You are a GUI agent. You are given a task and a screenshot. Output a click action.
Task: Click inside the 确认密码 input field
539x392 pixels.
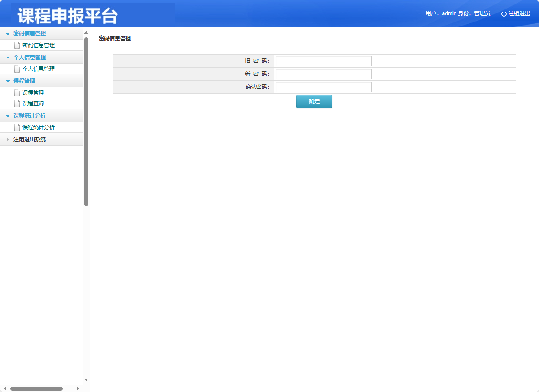click(x=323, y=87)
